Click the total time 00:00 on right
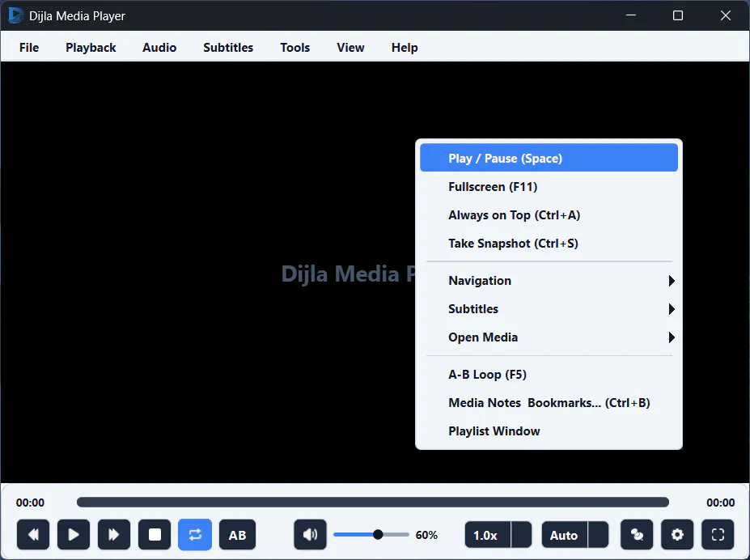This screenshot has width=750, height=560. click(x=720, y=503)
